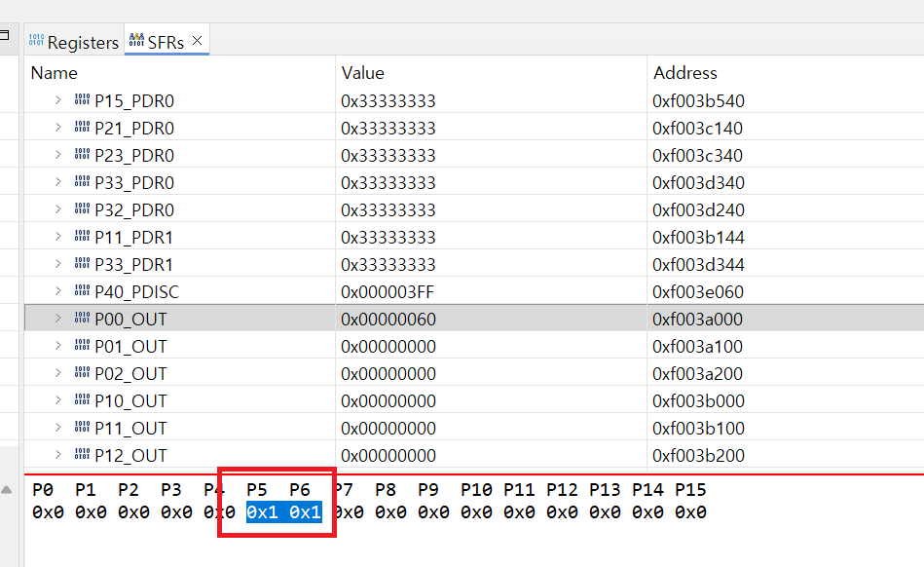The width and height of the screenshot is (924, 567).
Task: Click the Value column header
Action: 362,72
